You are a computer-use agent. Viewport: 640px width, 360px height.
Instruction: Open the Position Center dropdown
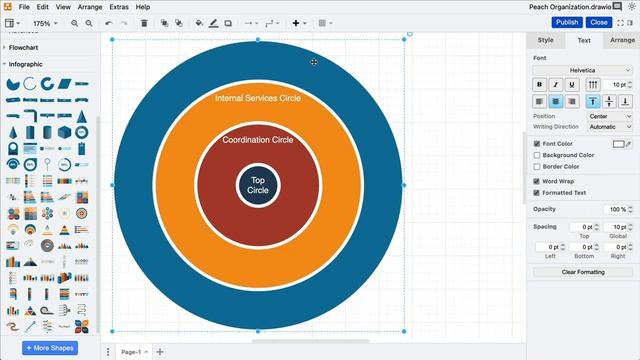coord(610,116)
